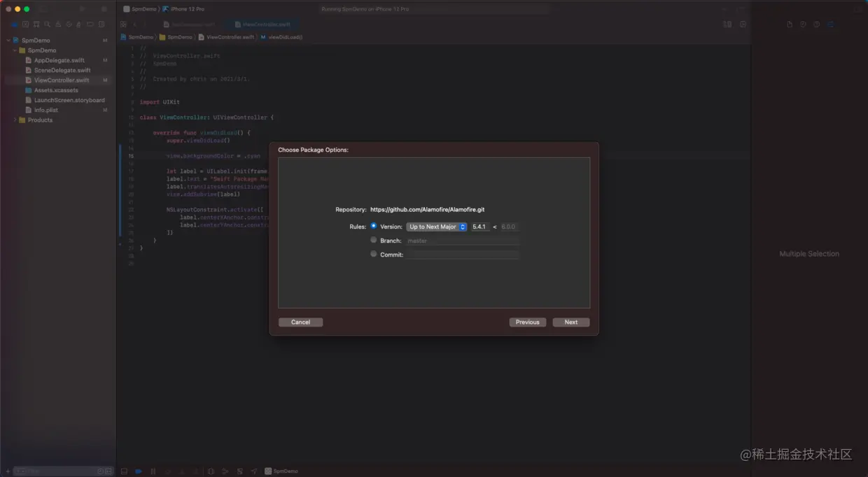Click the backgroundColor code line
The height and width of the screenshot is (477, 868).
[213, 156]
